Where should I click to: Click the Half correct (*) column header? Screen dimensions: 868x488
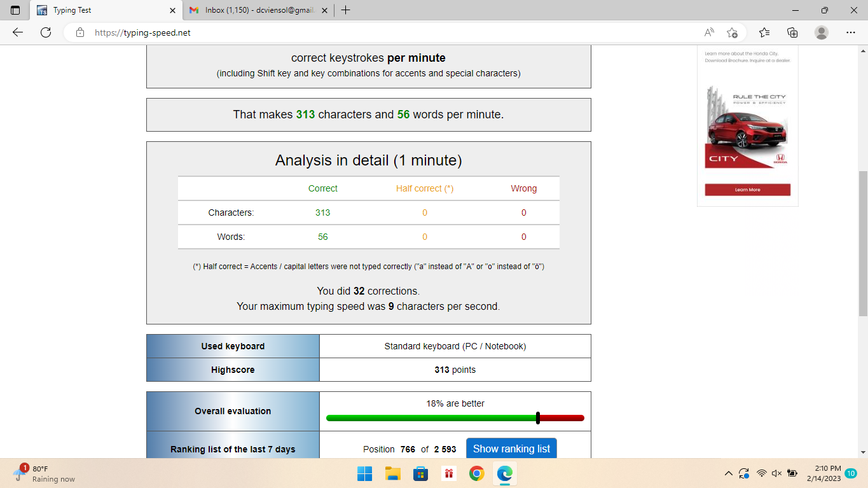point(425,188)
